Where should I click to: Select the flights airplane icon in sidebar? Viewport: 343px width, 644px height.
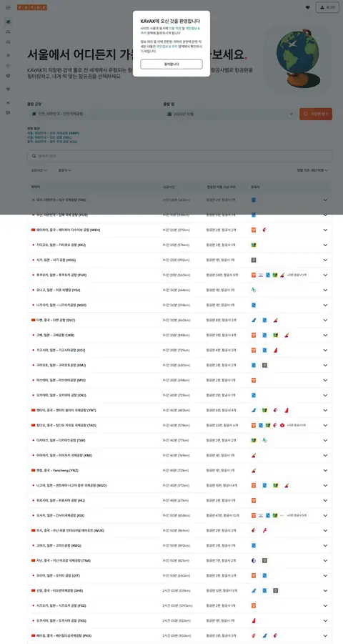tap(8, 21)
